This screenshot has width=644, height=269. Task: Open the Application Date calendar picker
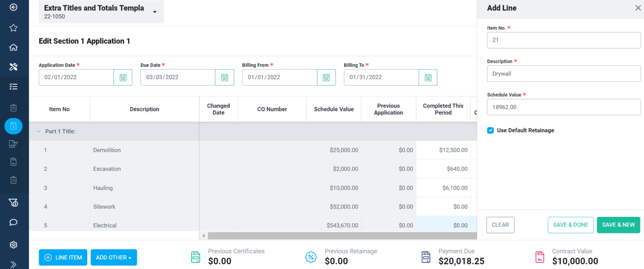point(123,77)
